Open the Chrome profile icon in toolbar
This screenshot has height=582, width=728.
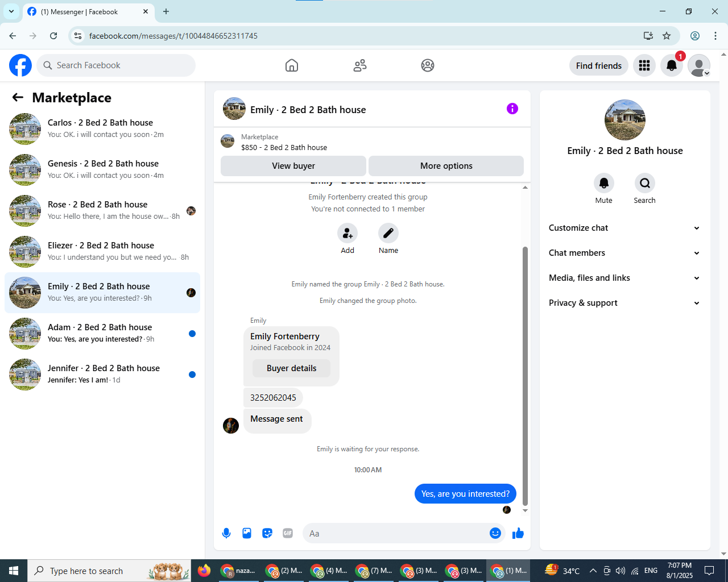pos(695,36)
